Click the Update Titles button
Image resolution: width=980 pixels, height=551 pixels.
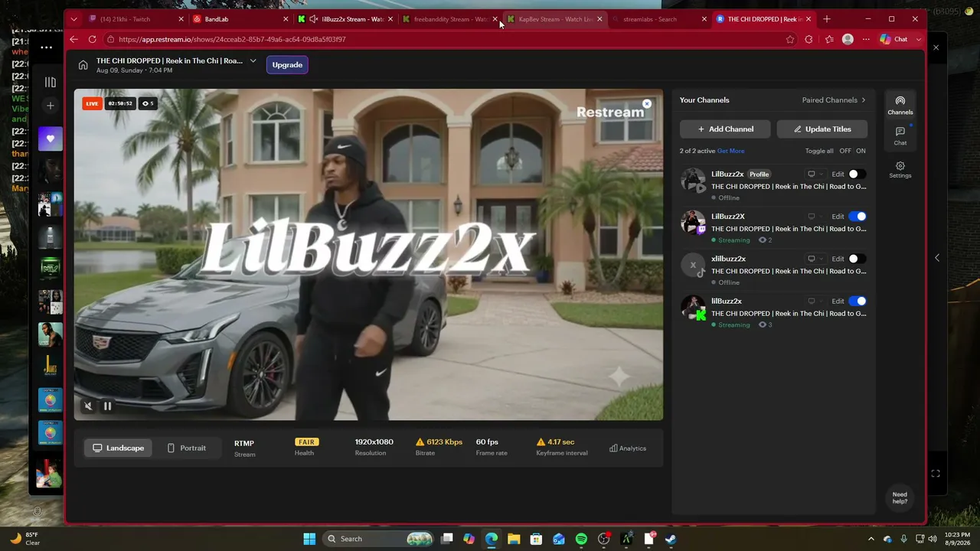tap(822, 129)
